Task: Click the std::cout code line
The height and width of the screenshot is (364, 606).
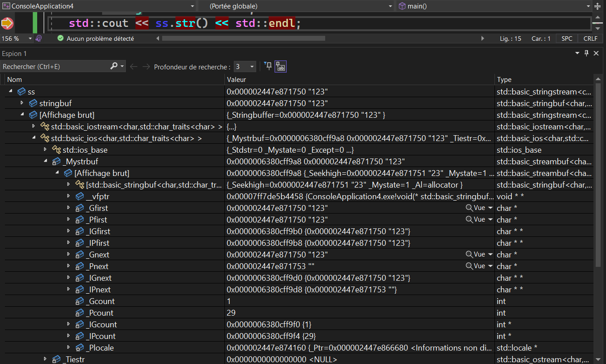Action: click(x=185, y=23)
